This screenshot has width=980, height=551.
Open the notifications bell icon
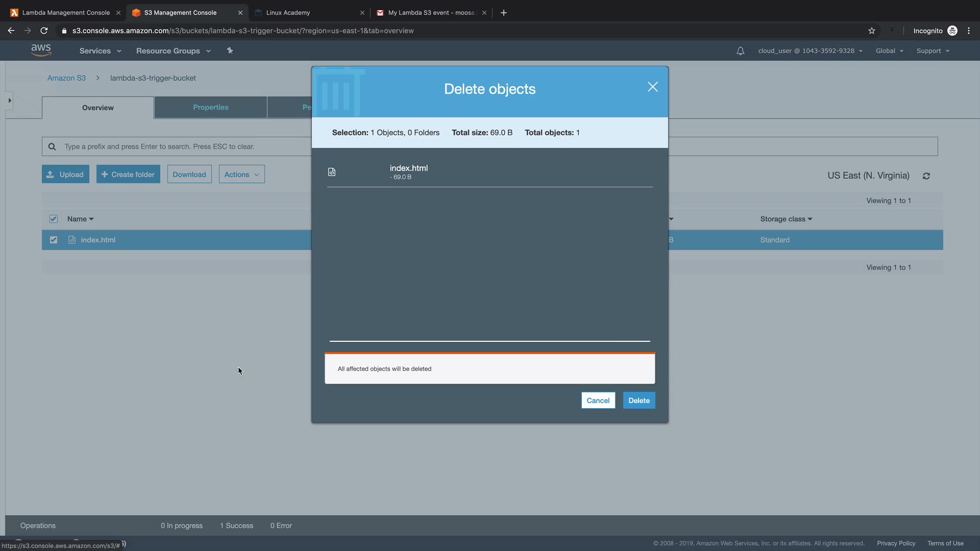point(740,51)
